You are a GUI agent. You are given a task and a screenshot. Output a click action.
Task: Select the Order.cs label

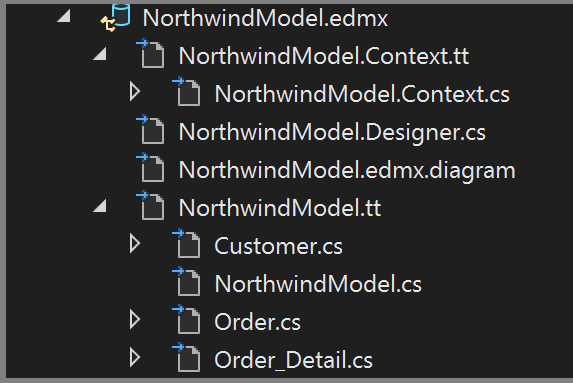pos(258,322)
